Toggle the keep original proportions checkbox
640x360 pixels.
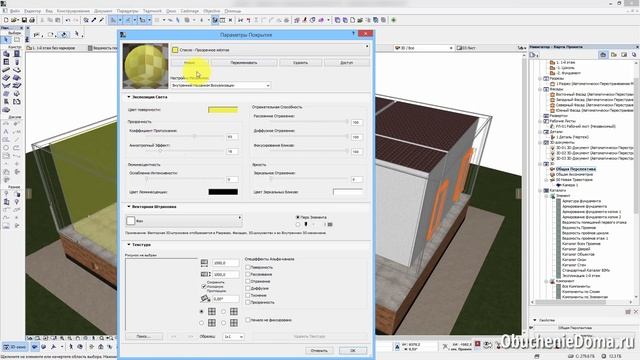[204, 287]
